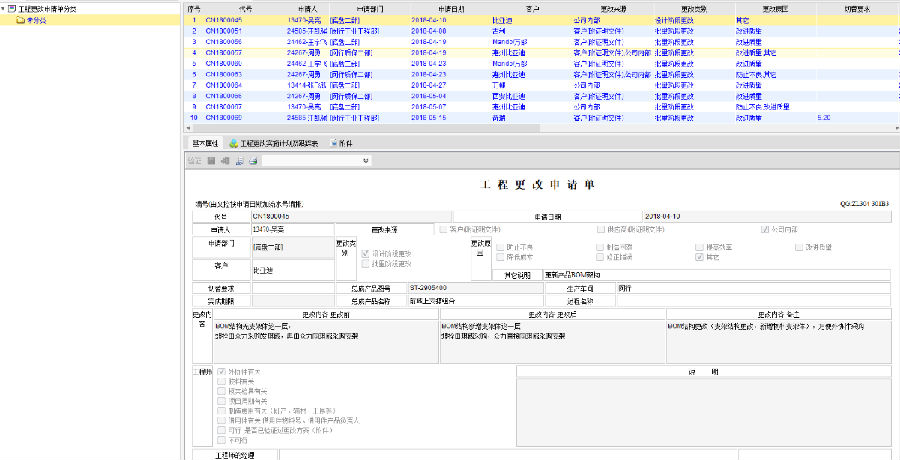Select the 未分类 tree item
The height and width of the screenshot is (460, 900).
tap(35, 19)
